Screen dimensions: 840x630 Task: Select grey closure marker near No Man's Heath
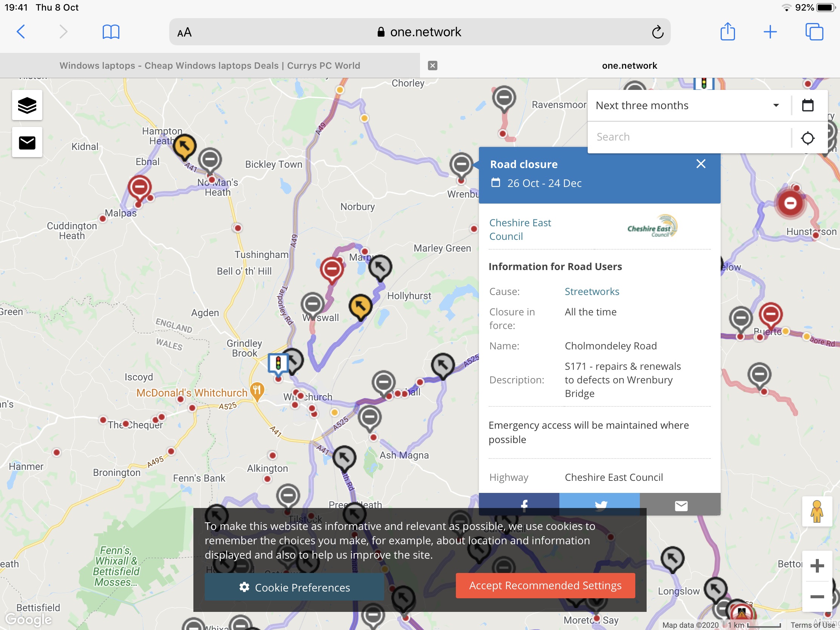(210, 160)
